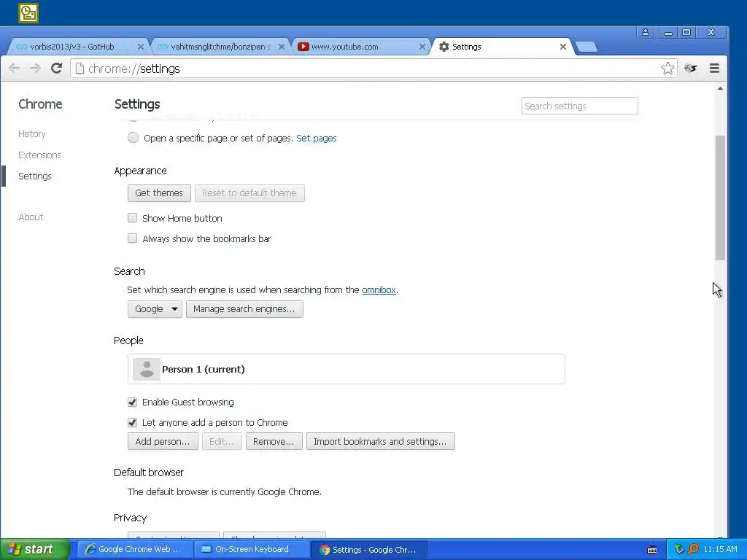Click the Add person button
Screen dimensions: 747x560
point(163,441)
